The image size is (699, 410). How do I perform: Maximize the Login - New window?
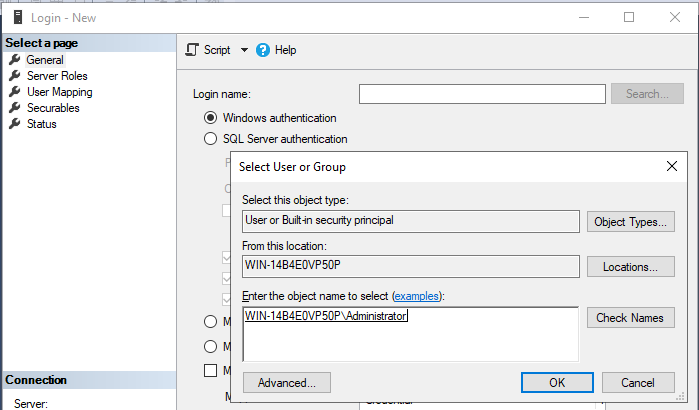tap(629, 17)
